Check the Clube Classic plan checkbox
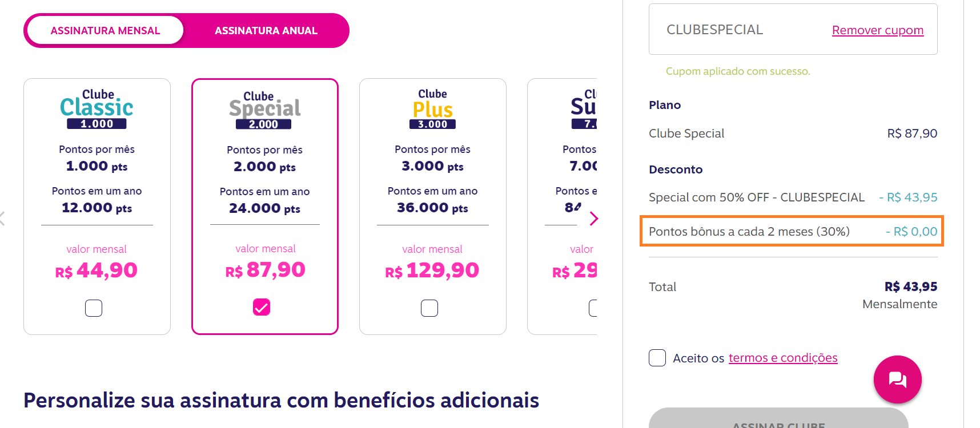 point(94,308)
